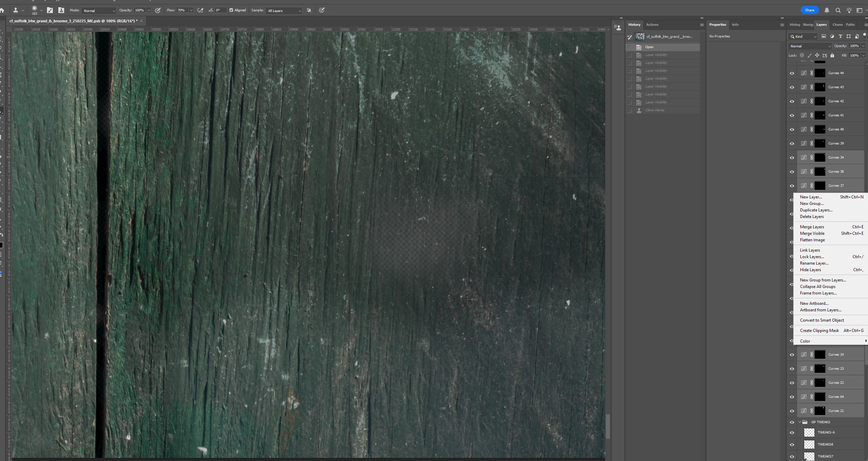Image resolution: width=868 pixels, height=461 pixels.
Task: Open the Sample All Layers dropdown
Action: click(284, 11)
